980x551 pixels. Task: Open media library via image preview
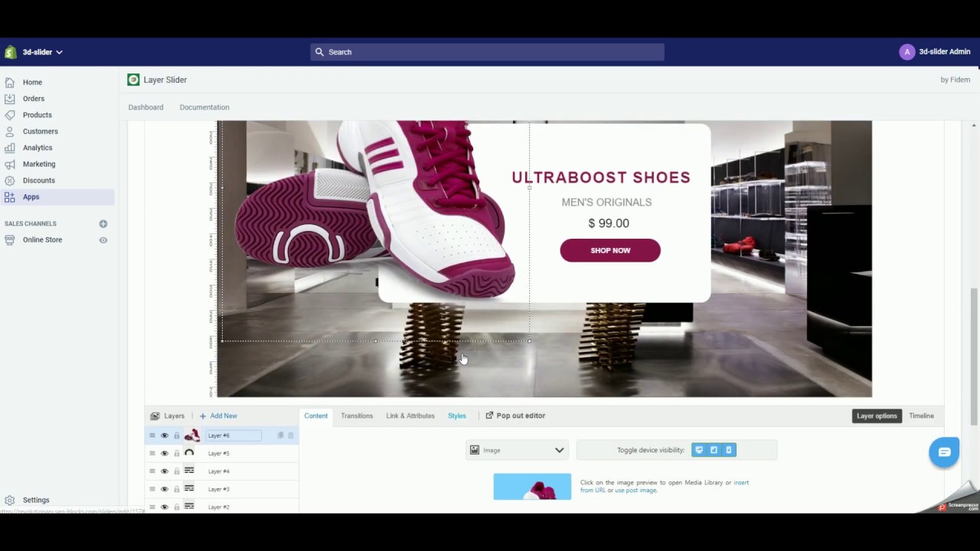coord(532,487)
